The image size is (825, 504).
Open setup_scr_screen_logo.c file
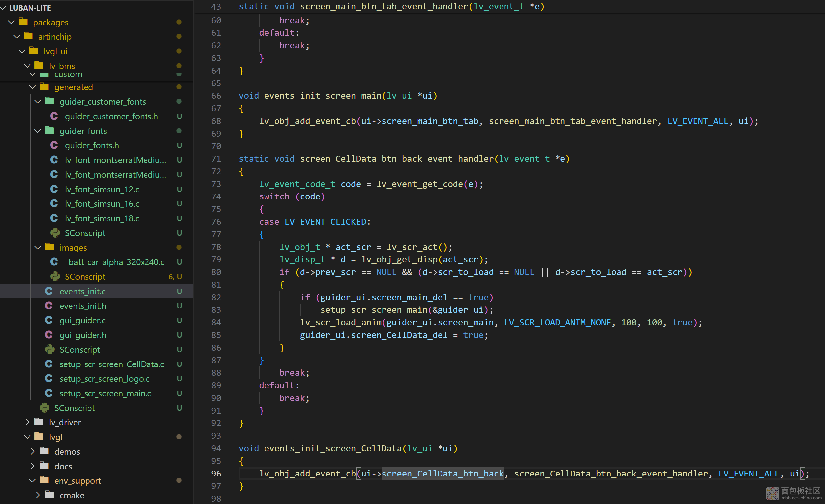pyautogui.click(x=104, y=379)
